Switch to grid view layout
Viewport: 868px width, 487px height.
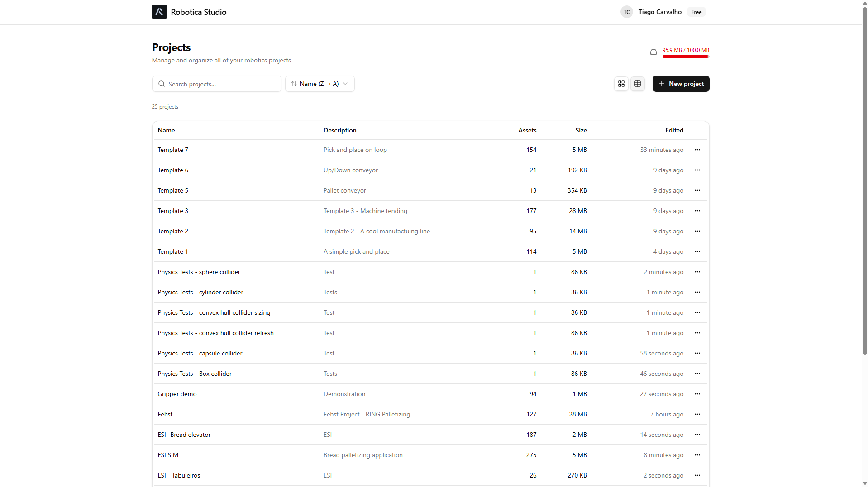621,84
